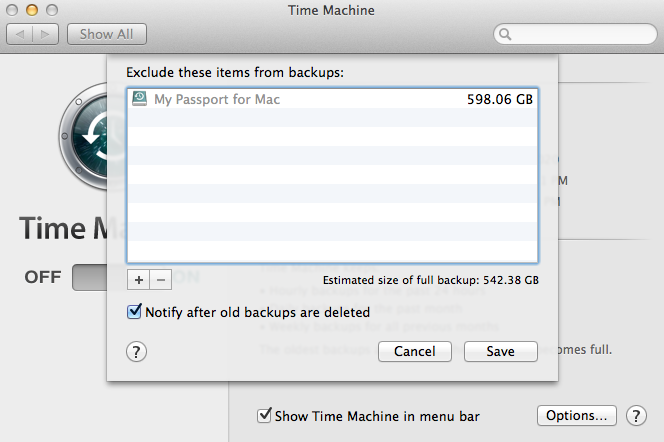Click help button next to Options

(x=635, y=415)
